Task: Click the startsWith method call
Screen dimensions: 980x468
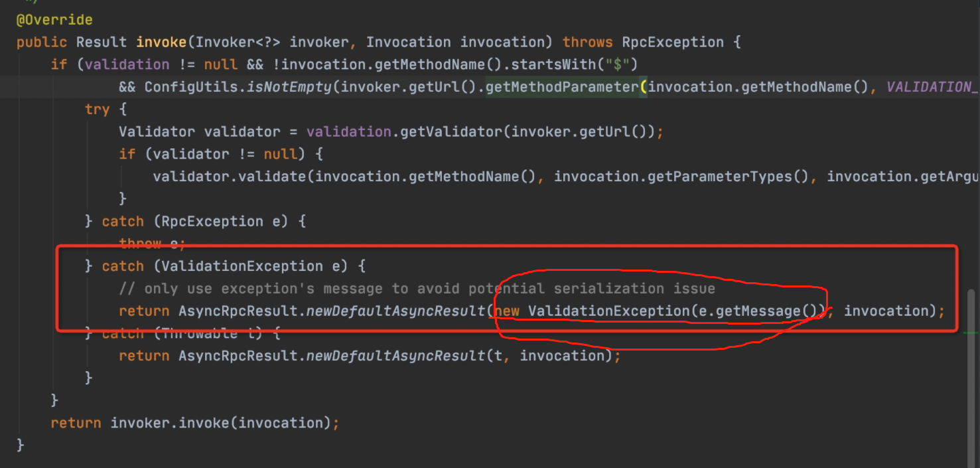Action: tap(553, 64)
